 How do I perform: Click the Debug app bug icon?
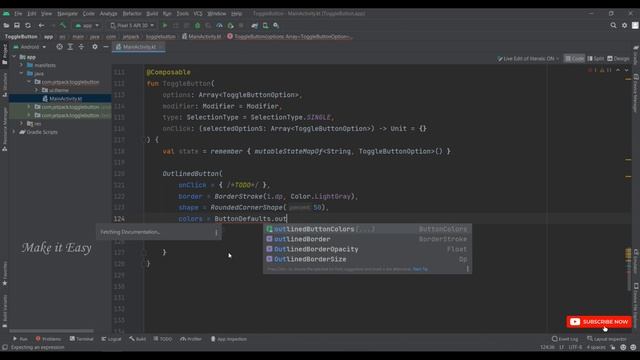tap(198, 25)
